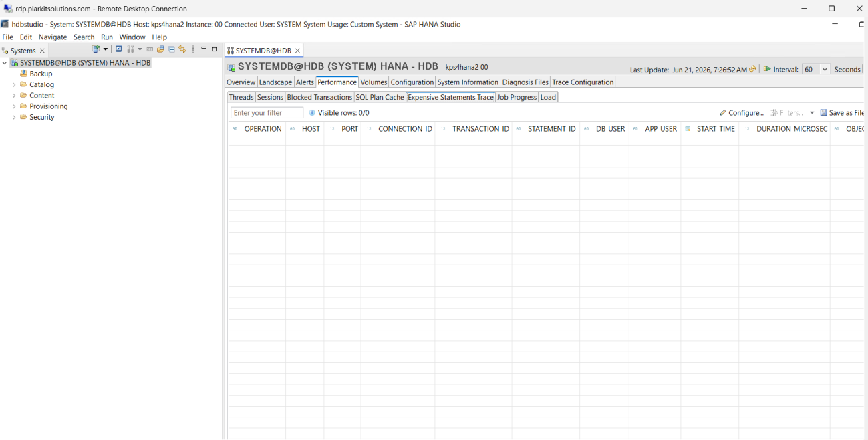The image size is (868, 440).
Task: Open the Navigate menu
Action: [53, 37]
